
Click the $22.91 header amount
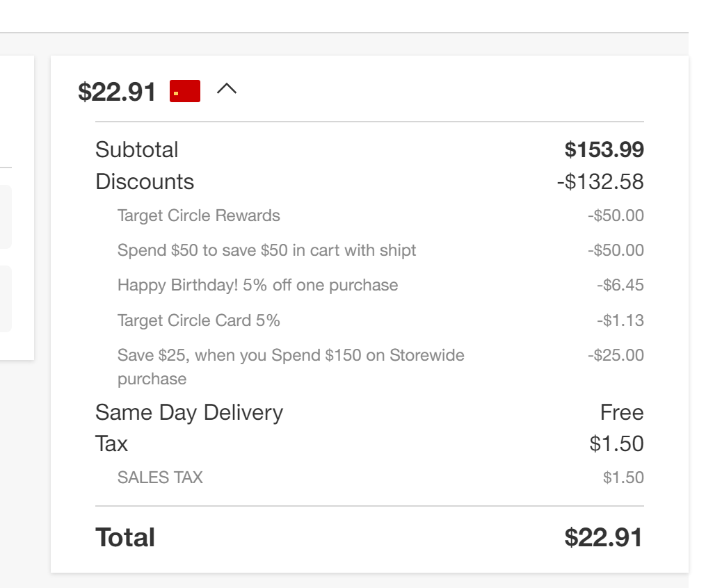[117, 92]
